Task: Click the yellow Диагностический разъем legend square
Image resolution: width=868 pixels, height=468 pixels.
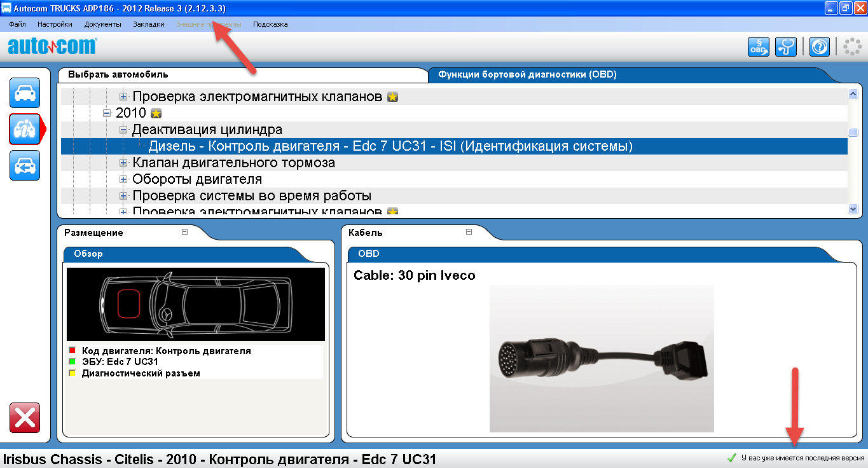Action: click(72, 373)
